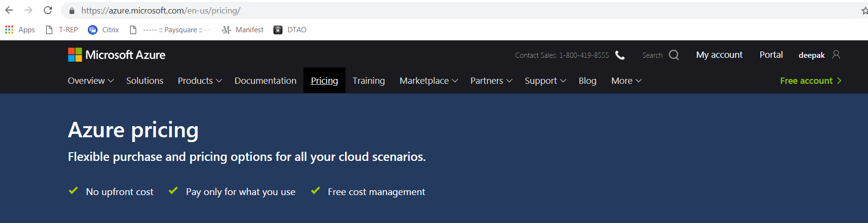The width and height of the screenshot is (868, 223).
Task: Click the browser address bar URL
Action: click(x=161, y=11)
